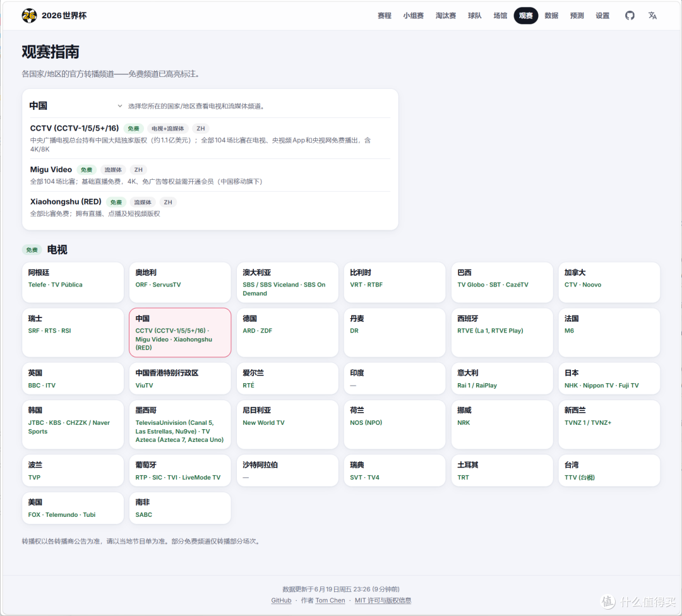Click the CCTV (CCTV-1/5/5+/16) channel name

coord(75,128)
